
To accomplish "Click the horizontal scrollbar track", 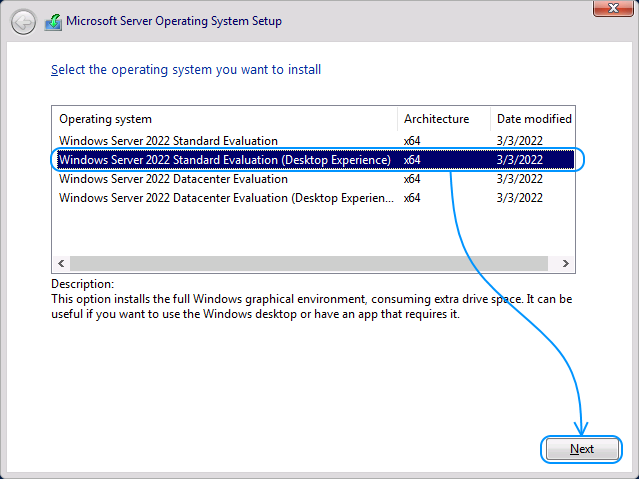I will [308, 263].
